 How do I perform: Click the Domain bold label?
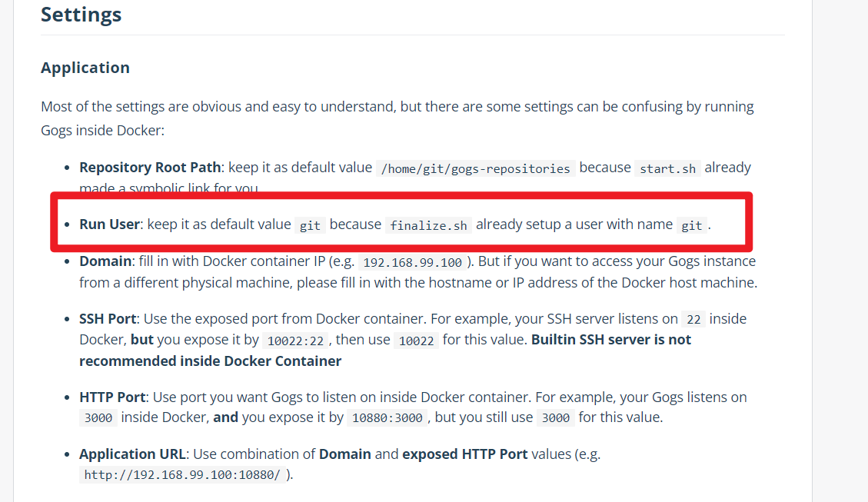105,261
